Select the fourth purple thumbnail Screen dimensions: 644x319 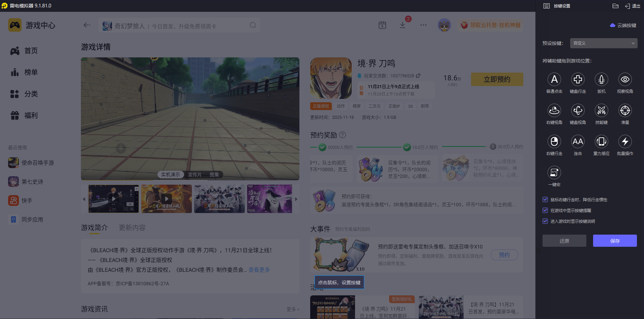tap(270, 199)
